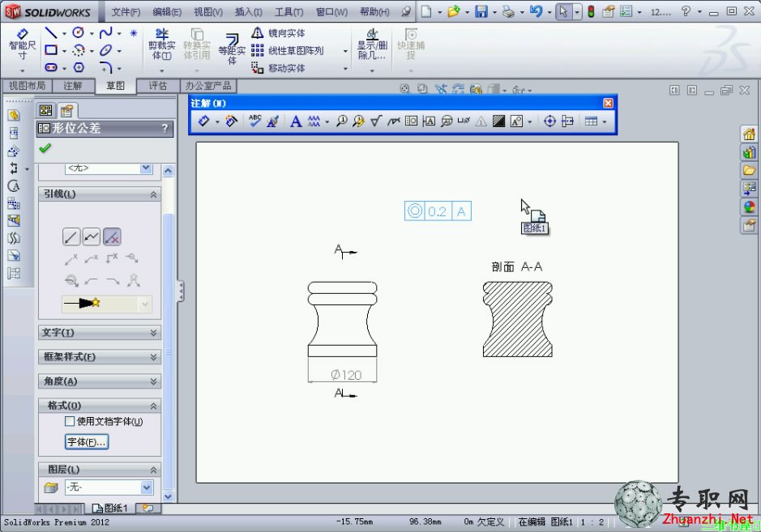Collapse the 图层(L) section
This screenshot has width=761, height=532.
tap(153, 470)
